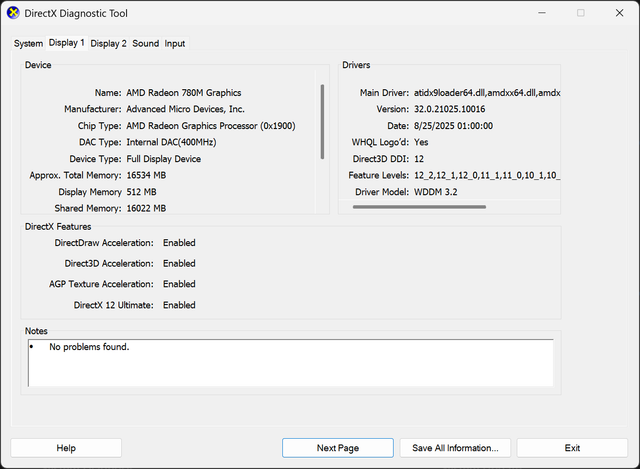Click the '16022 MB' shared memory value
Image resolution: width=640 pixels, height=469 pixels.
(x=146, y=208)
